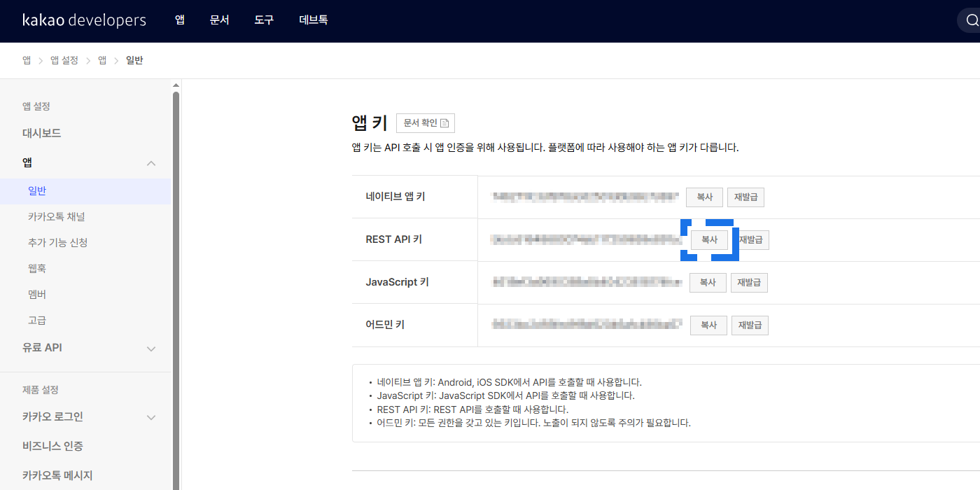The height and width of the screenshot is (490, 980).
Task: Click the blurred JavaScript 키 value
Action: (587, 283)
